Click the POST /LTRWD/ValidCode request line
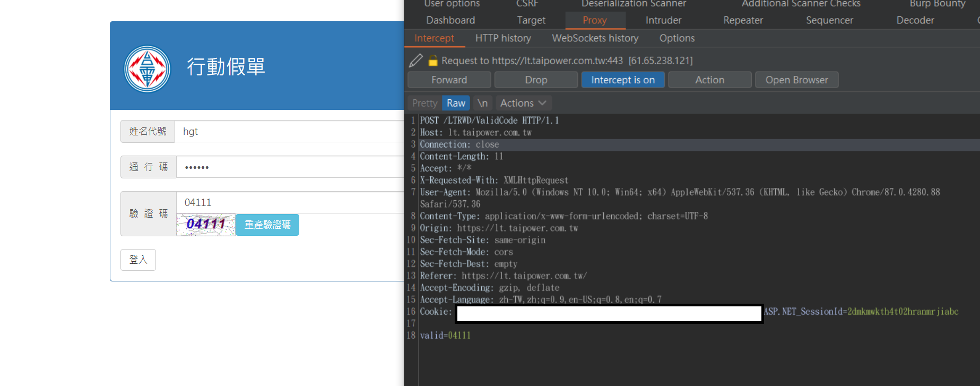This screenshot has height=386, width=980. coord(489,121)
